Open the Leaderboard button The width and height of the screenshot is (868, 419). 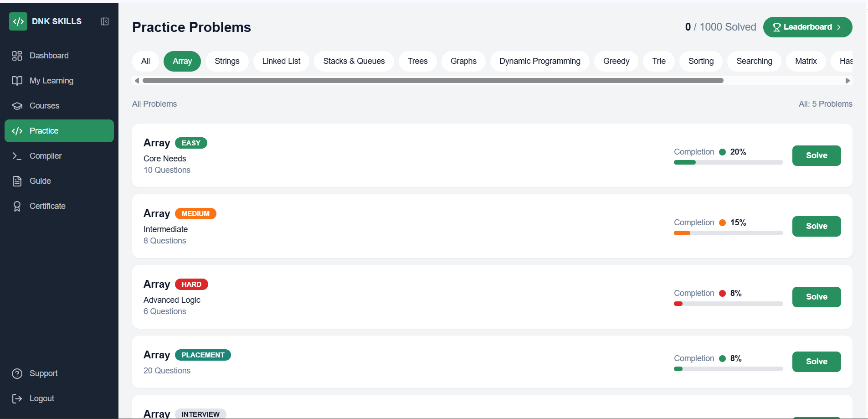[807, 27]
